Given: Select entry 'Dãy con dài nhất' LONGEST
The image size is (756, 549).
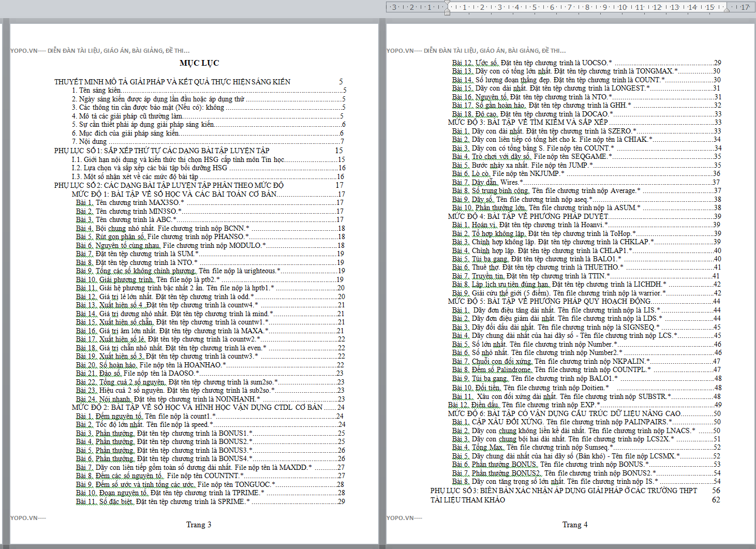Looking at the screenshot, I should [586, 88].
